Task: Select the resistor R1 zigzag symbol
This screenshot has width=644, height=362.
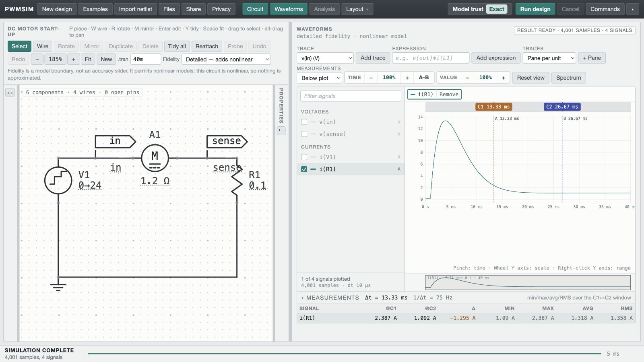Action: 237,181
